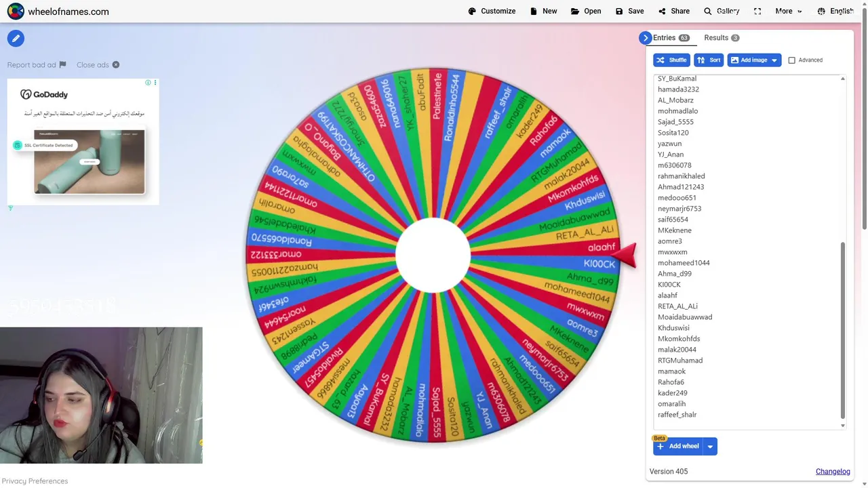Select entry text 'YJ_Anan'
Viewport: 868px width, 488px height.
pyautogui.click(x=671, y=155)
